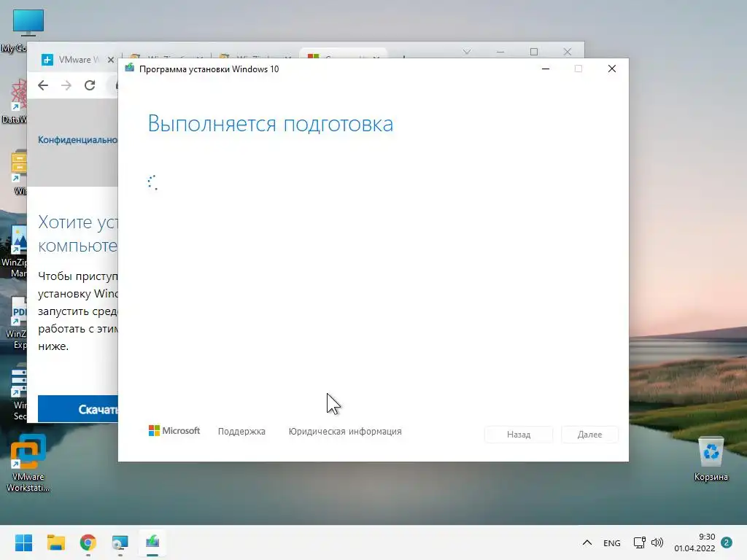Open the Корзина recycle bin icon

pos(711,459)
